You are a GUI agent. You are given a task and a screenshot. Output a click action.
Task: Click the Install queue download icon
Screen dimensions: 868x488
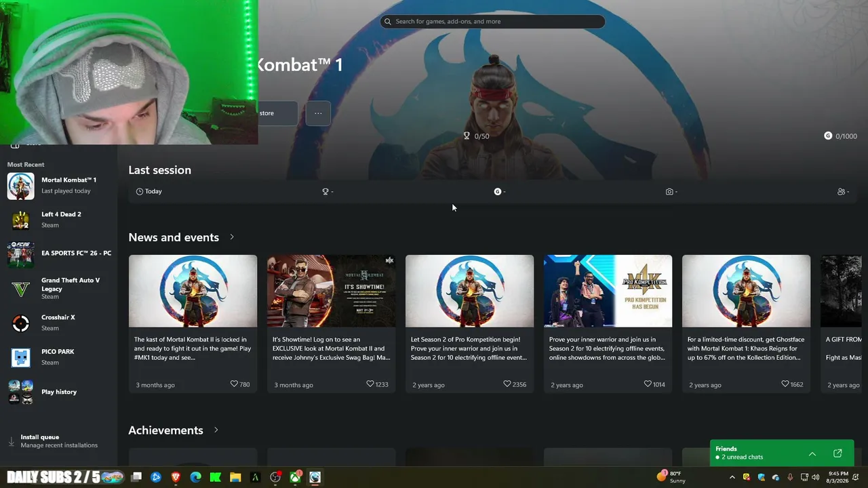pyautogui.click(x=11, y=441)
